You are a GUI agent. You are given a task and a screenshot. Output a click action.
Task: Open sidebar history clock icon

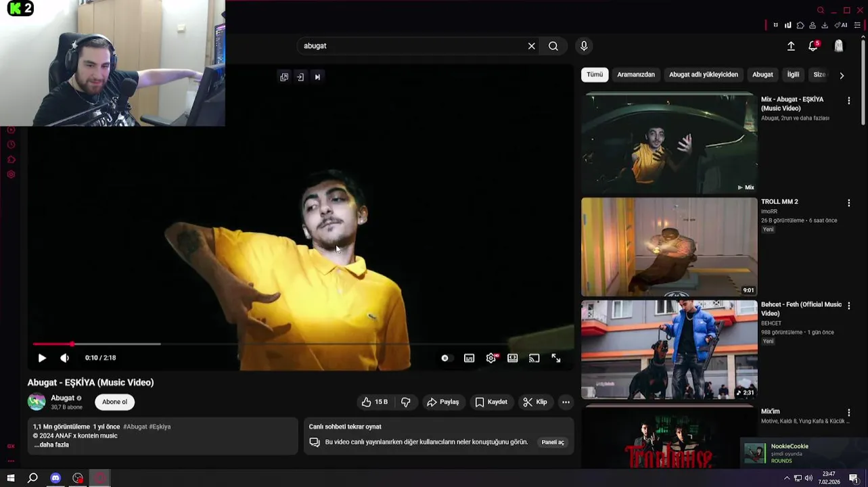[11, 145]
